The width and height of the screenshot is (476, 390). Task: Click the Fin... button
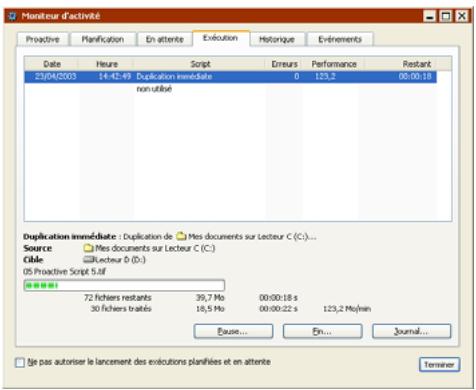pyautogui.click(x=322, y=331)
